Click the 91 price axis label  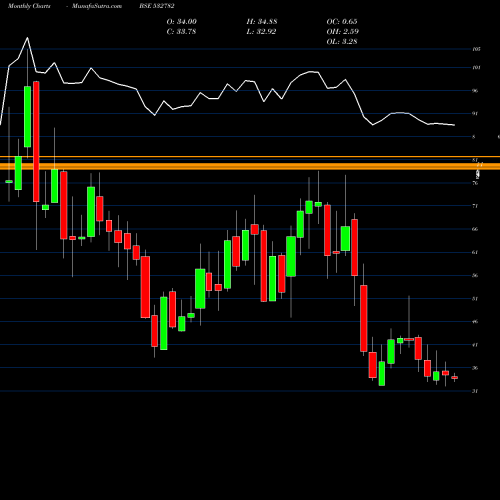click(x=475, y=114)
